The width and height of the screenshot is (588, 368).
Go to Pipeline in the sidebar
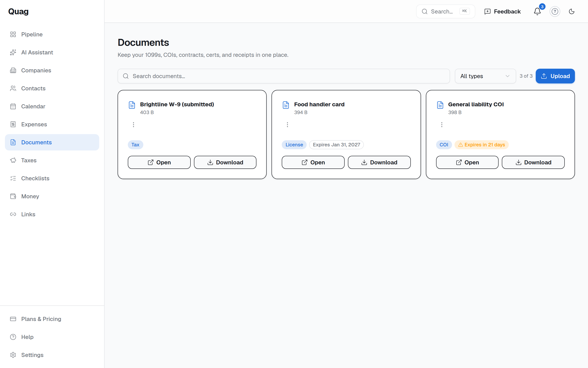pos(52,34)
